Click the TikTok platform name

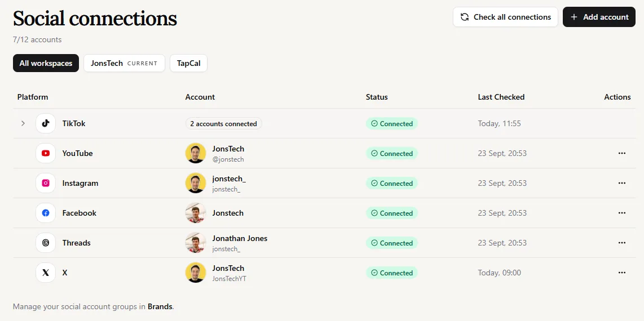pos(74,123)
